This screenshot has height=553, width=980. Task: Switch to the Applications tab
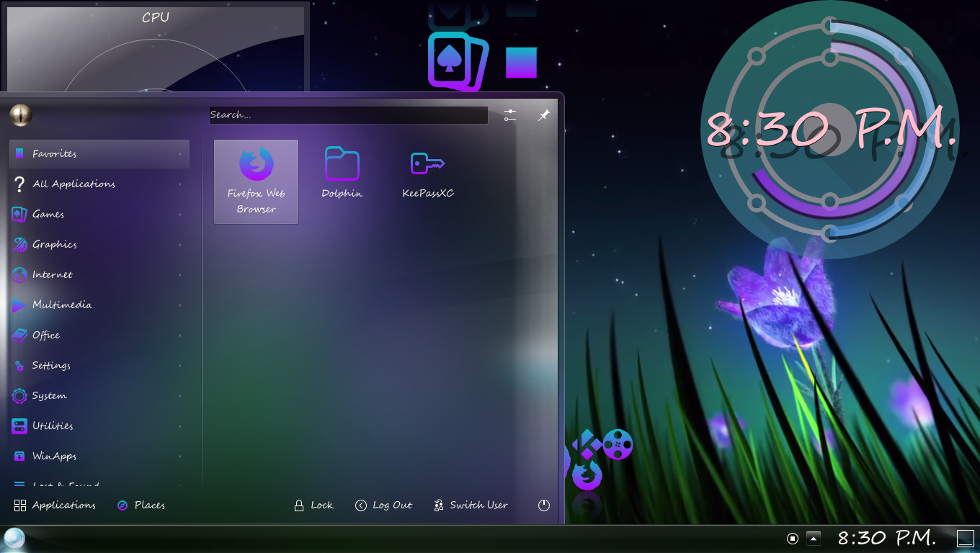click(x=55, y=505)
